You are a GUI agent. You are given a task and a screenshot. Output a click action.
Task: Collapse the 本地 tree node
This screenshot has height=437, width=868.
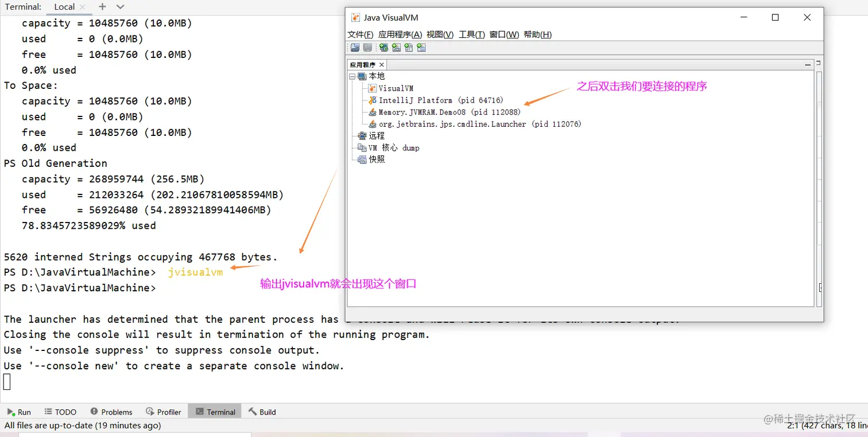[x=352, y=76]
